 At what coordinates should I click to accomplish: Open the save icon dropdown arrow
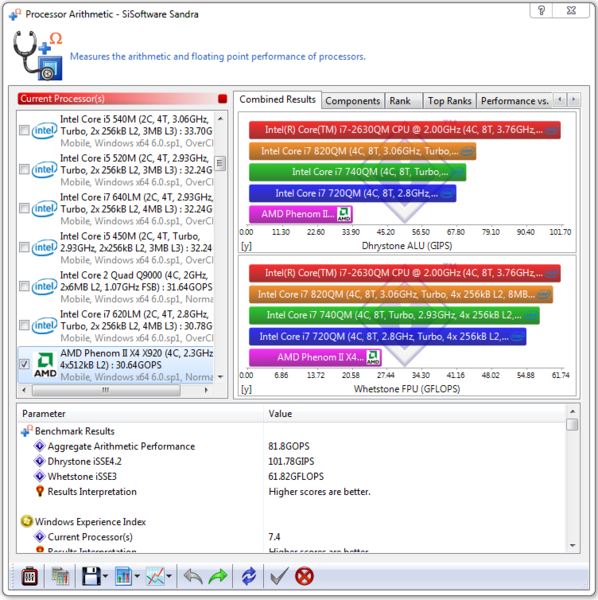click(x=105, y=576)
